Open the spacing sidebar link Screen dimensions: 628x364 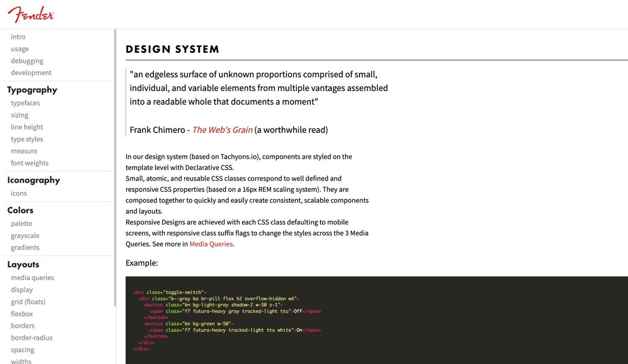pyautogui.click(x=23, y=350)
